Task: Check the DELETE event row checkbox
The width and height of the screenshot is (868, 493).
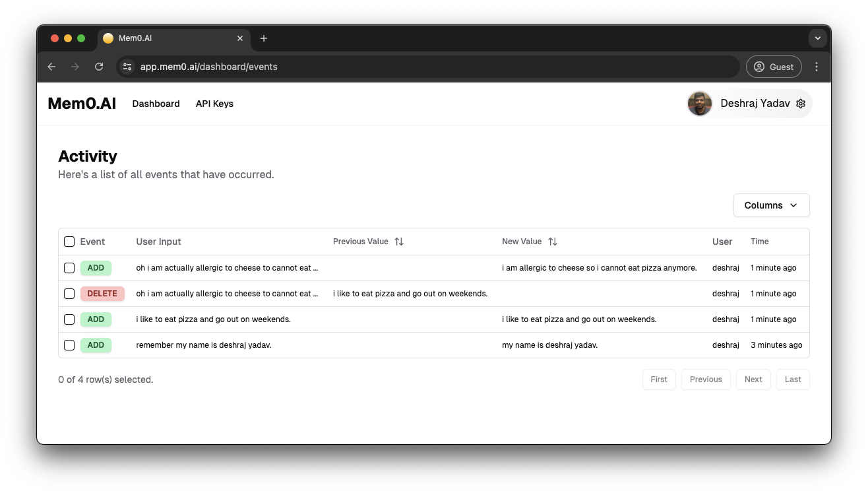Action: coord(69,294)
